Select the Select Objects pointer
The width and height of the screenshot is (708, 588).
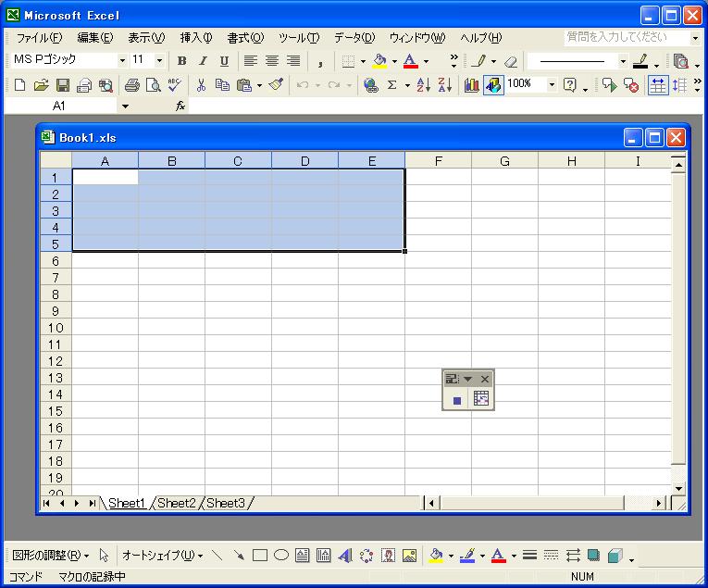point(104,555)
